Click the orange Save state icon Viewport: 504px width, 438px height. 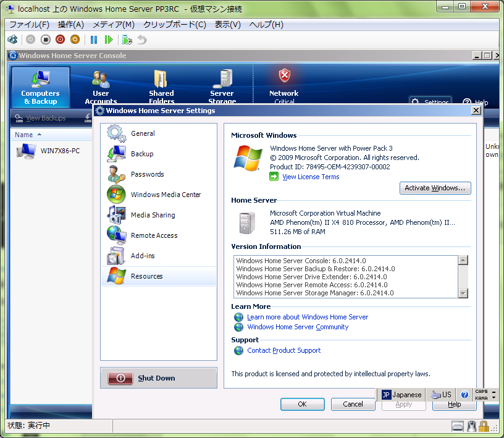(75, 40)
